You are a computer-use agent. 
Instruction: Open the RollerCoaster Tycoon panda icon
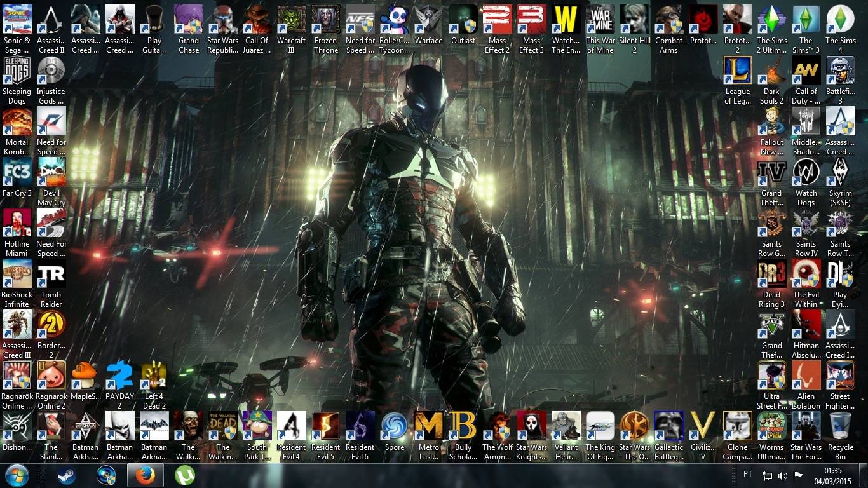point(395,19)
